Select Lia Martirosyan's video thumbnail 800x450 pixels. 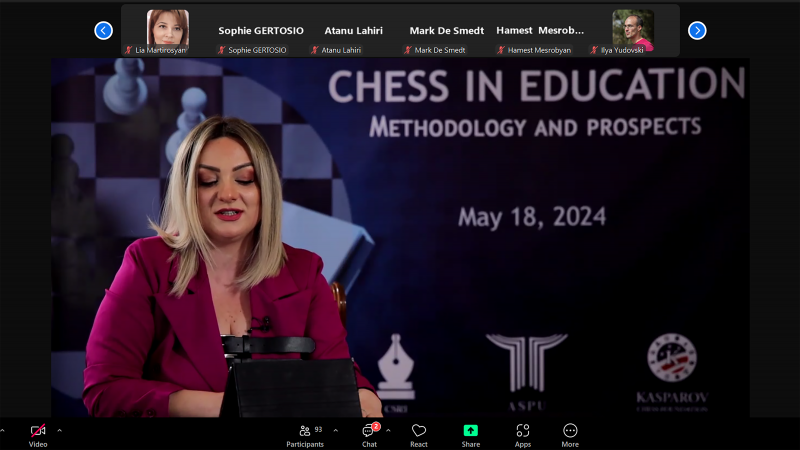click(168, 29)
